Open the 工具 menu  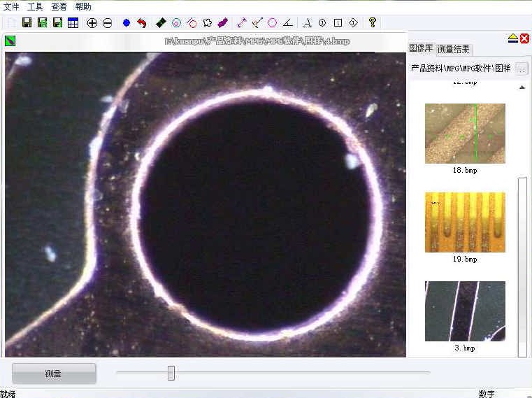[x=35, y=6]
